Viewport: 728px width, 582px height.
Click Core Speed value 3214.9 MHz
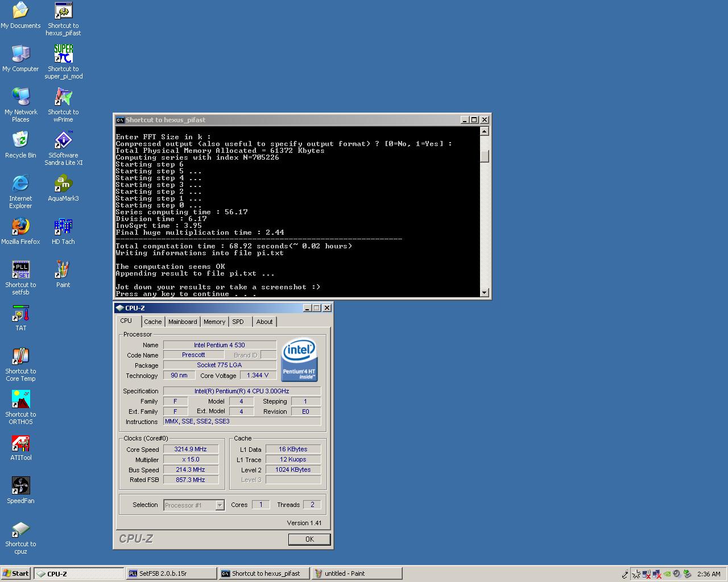[x=191, y=449]
